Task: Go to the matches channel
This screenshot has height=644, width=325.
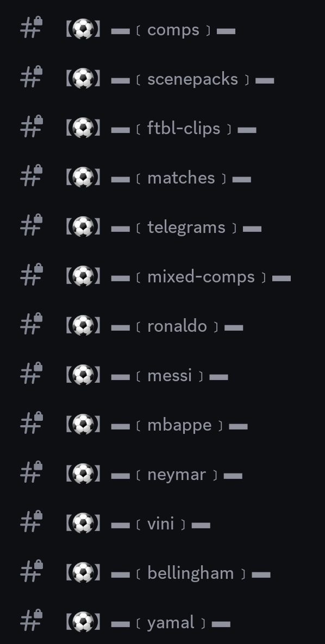Action: click(x=162, y=178)
